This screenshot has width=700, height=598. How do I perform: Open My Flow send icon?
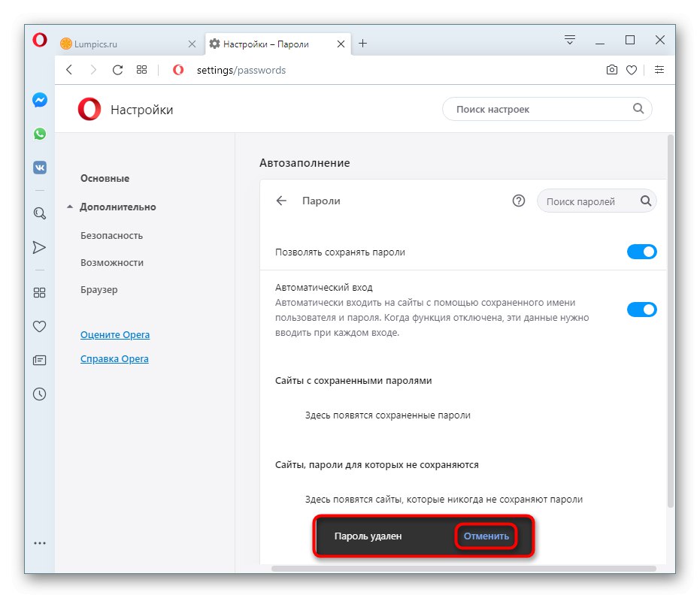pos(39,247)
